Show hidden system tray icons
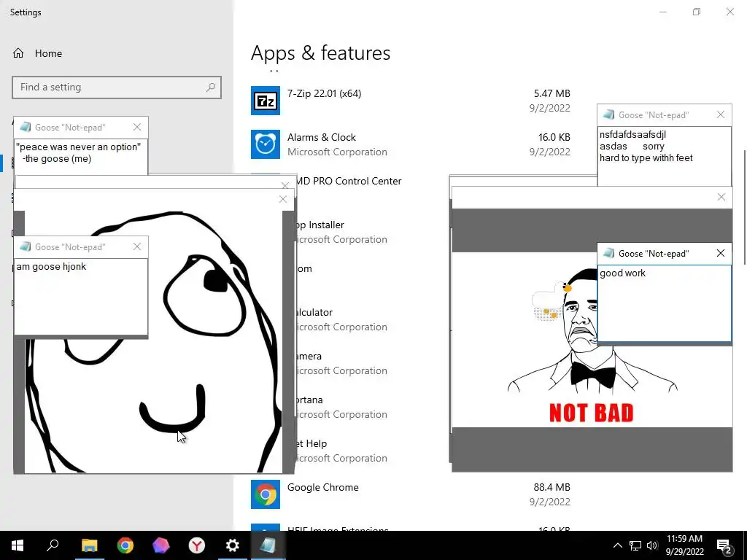The image size is (747, 560). (617, 545)
